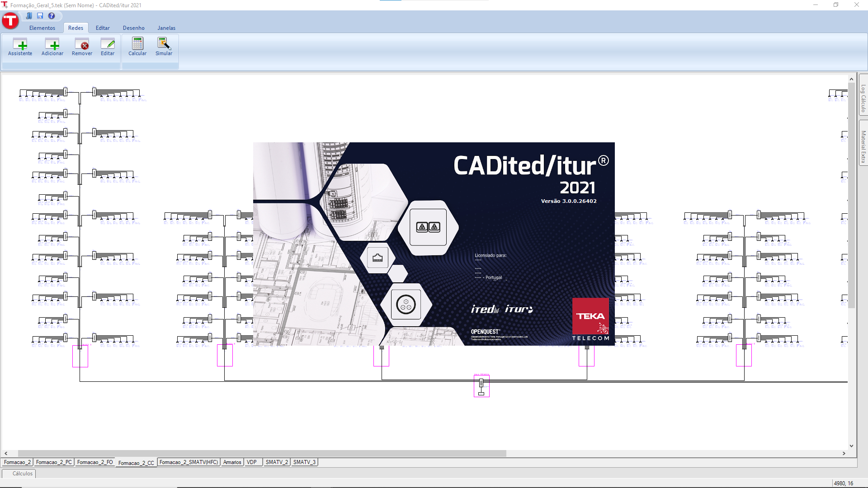
Task: Click the TEKA Telecom logo on splash
Action: point(590,319)
